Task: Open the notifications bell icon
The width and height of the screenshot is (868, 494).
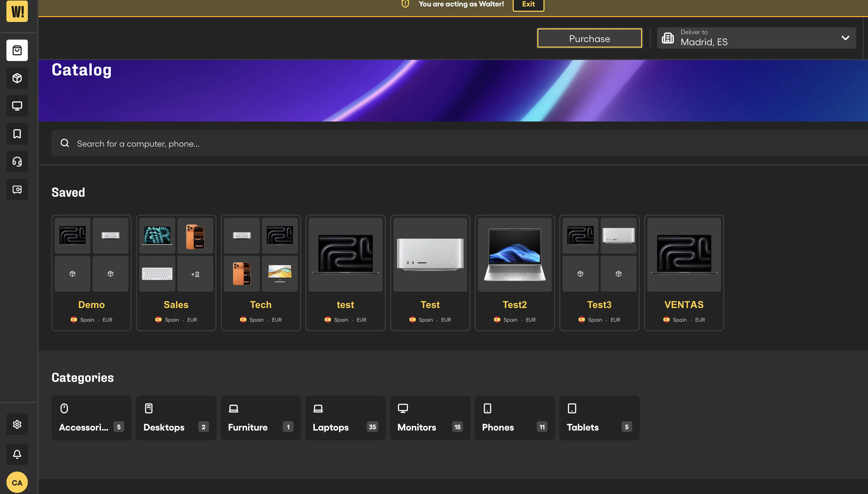Action: click(x=17, y=454)
